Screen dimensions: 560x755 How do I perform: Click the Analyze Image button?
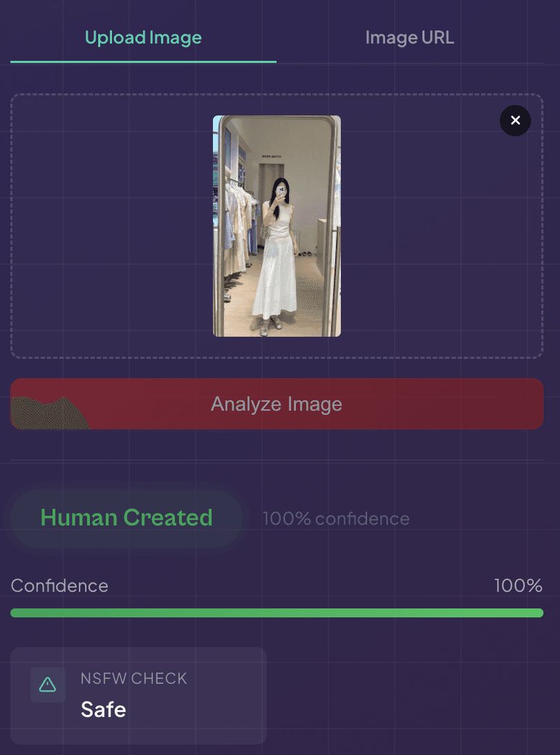pos(277,404)
